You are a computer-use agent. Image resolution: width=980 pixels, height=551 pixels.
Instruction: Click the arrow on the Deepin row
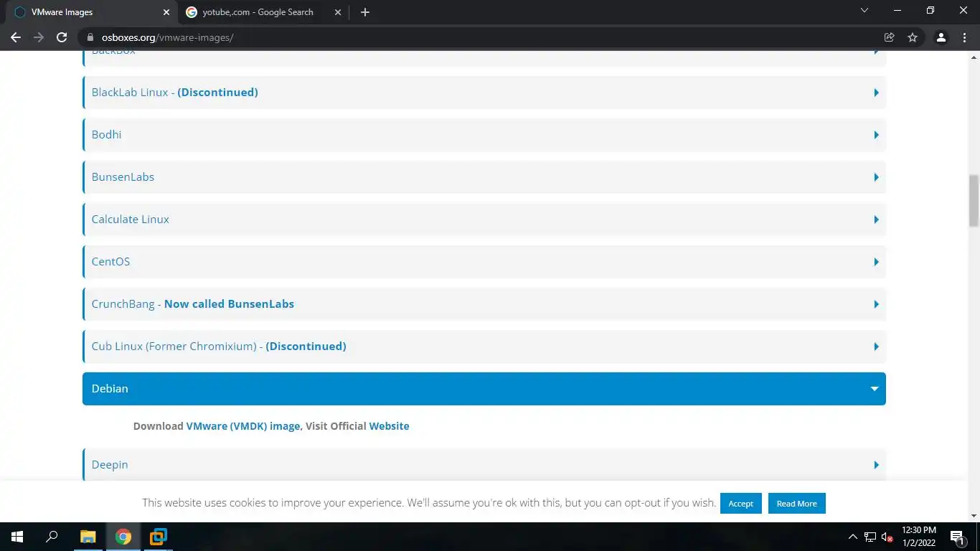(x=876, y=465)
